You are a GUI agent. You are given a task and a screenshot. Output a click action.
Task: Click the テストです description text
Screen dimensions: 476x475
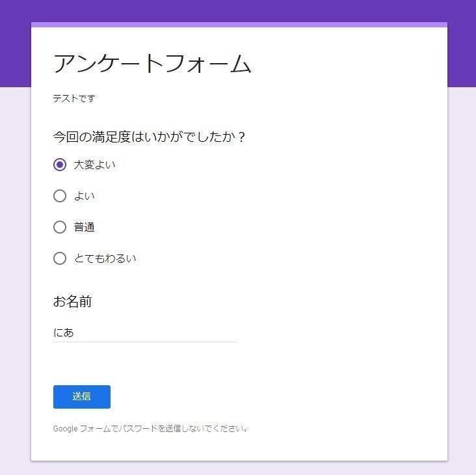click(74, 99)
